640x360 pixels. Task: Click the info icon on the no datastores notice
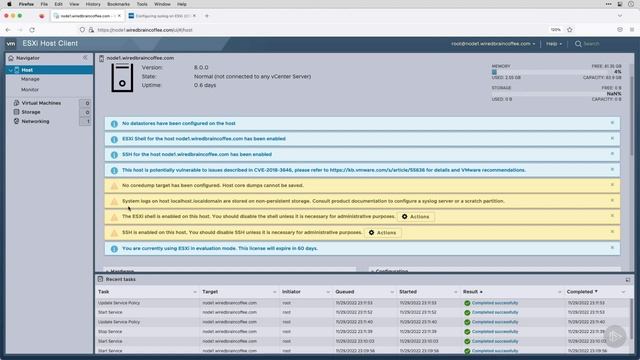[114, 124]
